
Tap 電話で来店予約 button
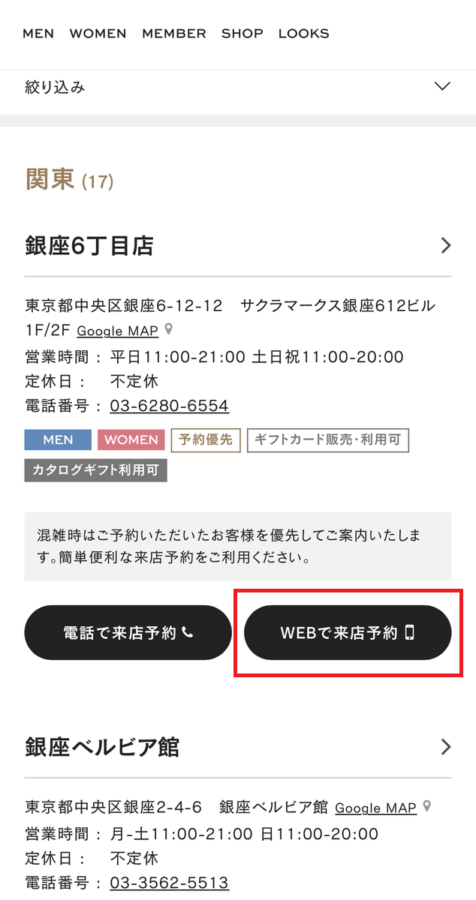tap(127, 633)
